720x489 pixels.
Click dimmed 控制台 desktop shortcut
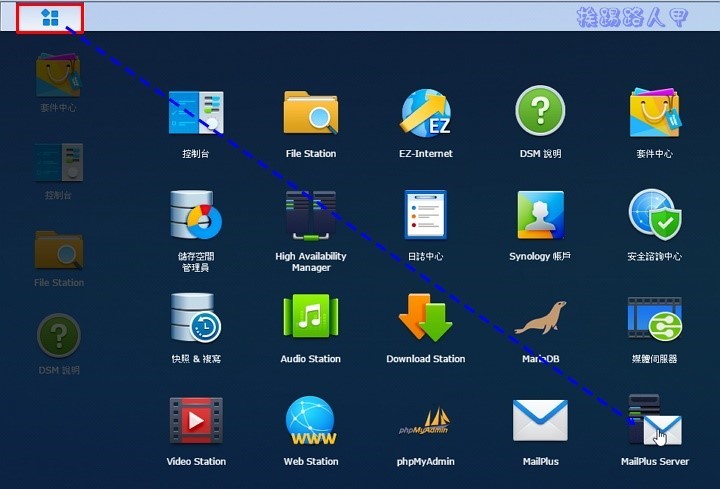point(59,162)
